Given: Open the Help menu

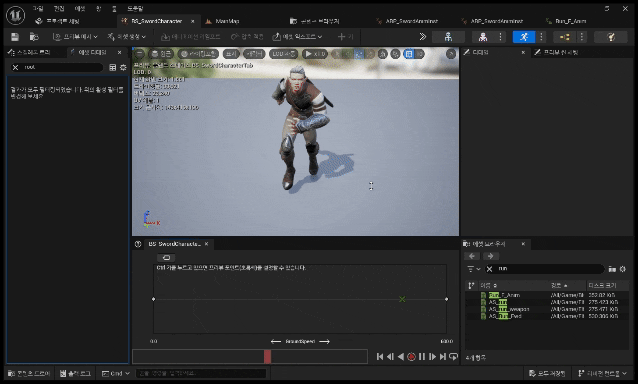Looking at the screenshot, I should 135,9.
